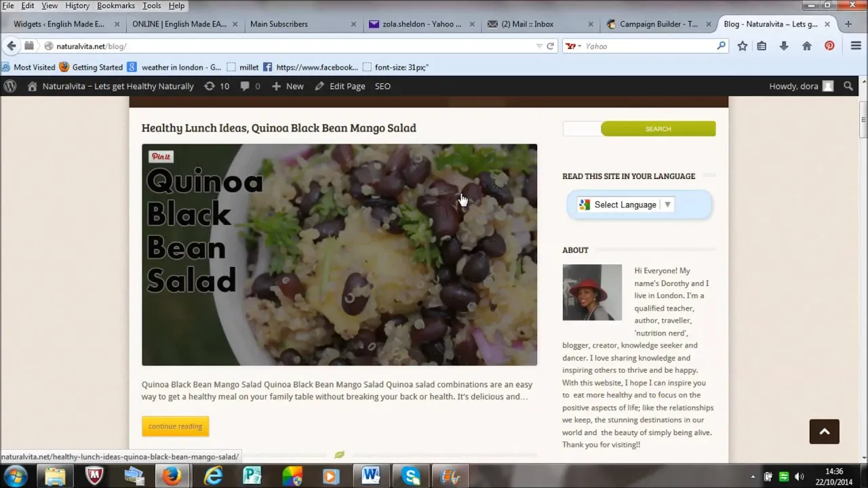Reload the page with refresh icon
This screenshot has width=868, height=488.
(551, 46)
